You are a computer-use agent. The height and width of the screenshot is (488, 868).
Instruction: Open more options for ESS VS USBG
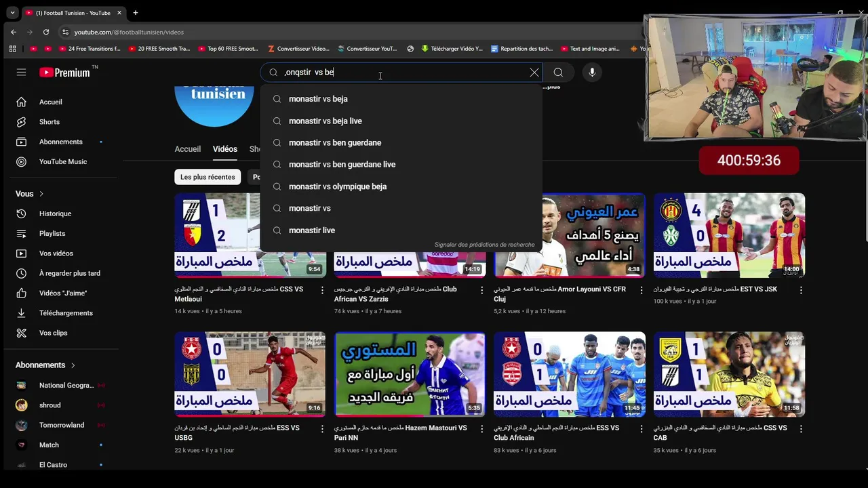(322, 429)
